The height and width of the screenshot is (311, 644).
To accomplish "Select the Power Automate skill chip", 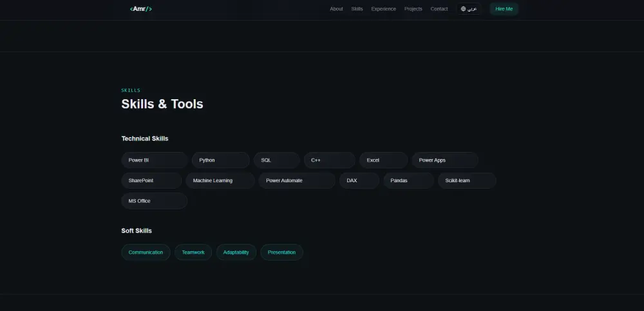I will pos(297,180).
